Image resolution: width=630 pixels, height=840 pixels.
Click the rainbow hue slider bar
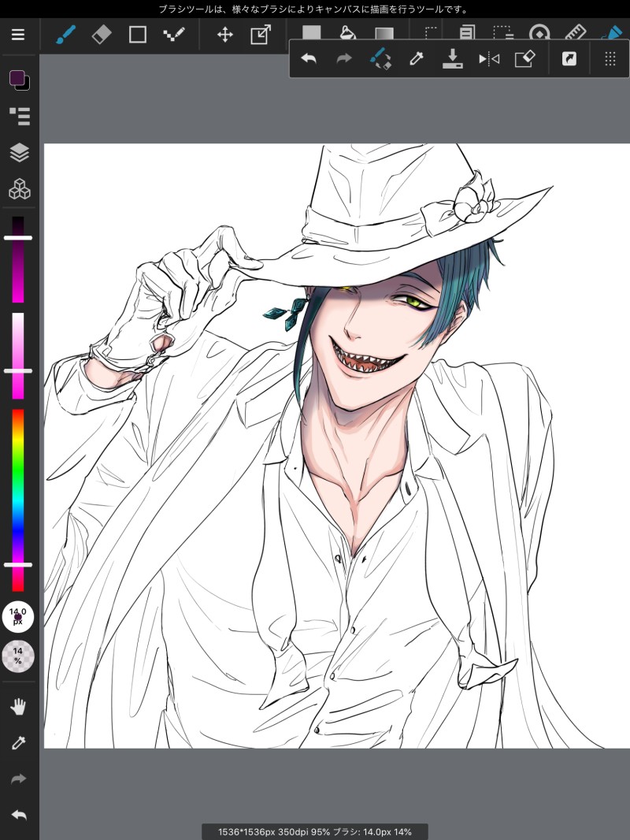click(18, 500)
